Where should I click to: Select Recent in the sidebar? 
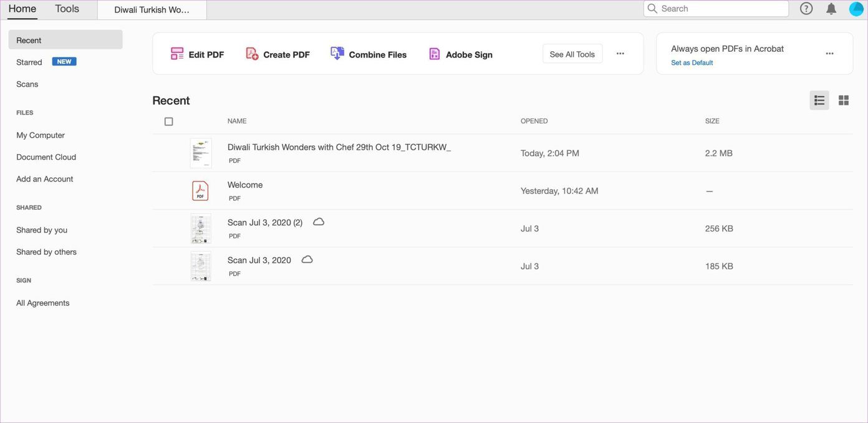pyautogui.click(x=65, y=40)
